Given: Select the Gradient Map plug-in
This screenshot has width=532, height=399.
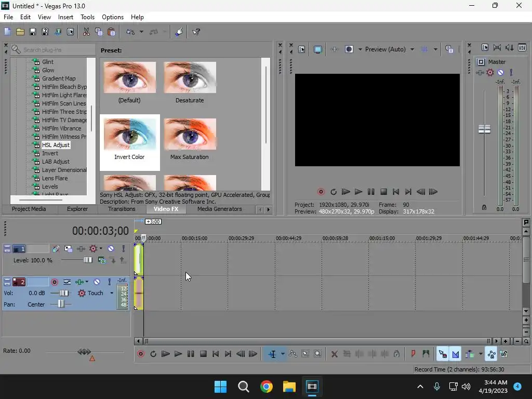Looking at the screenshot, I should [x=59, y=78].
